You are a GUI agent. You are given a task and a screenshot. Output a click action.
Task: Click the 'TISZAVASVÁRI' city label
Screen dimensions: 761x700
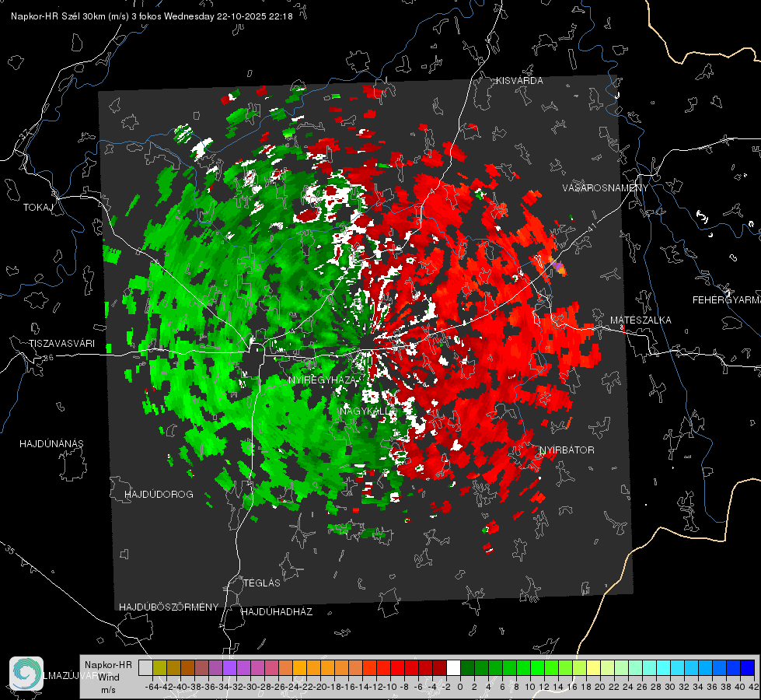[61, 344]
